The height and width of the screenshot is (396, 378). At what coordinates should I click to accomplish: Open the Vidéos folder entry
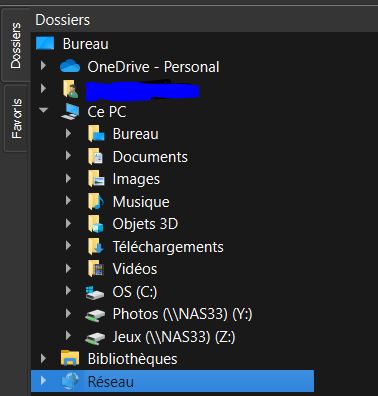(x=135, y=269)
